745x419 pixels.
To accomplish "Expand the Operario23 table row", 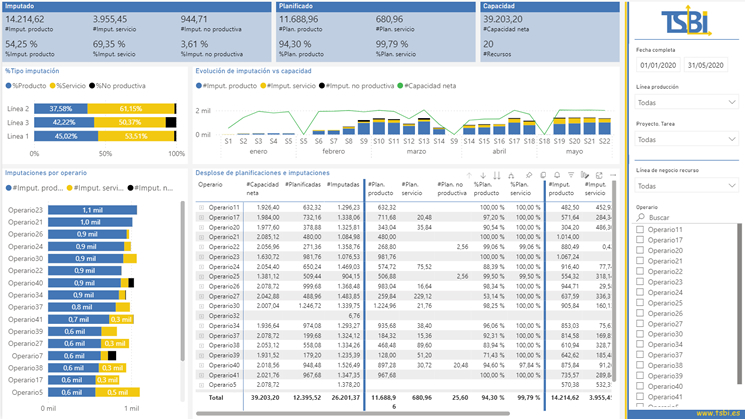I will 201,257.
